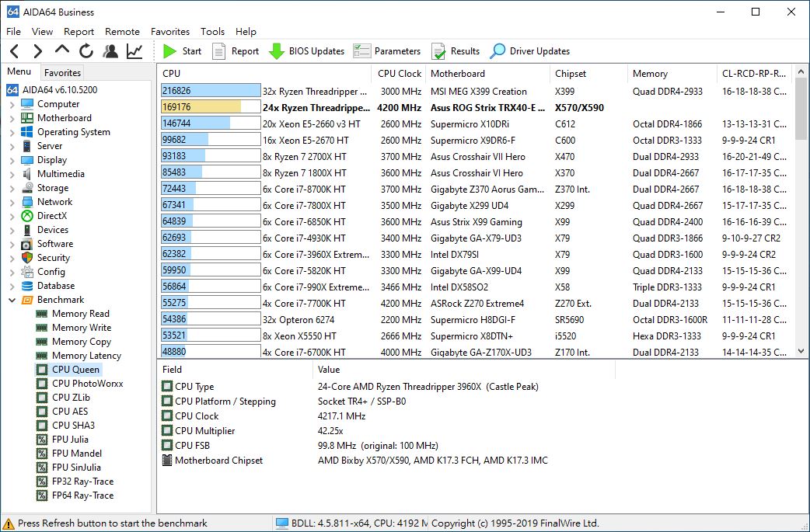Screen dimensions: 810x532
Task: Click the CPU Multiplier field row
Action: click(x=387, y=430)
